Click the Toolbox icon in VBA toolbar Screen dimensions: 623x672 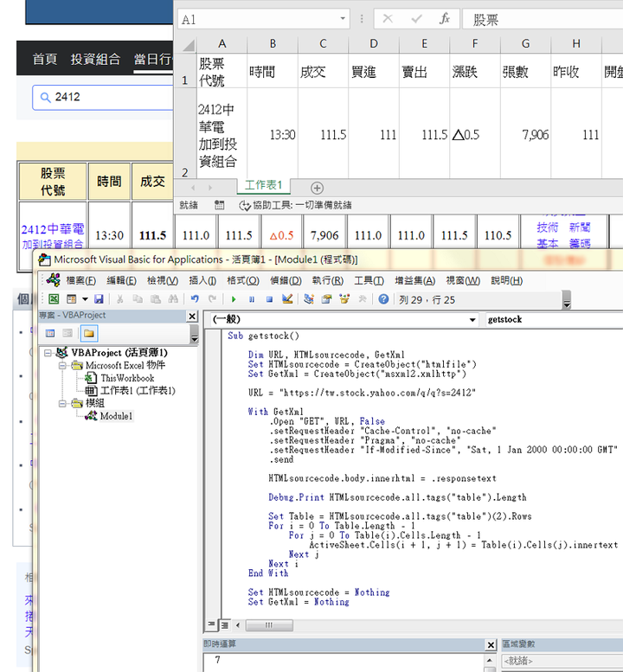coord(363,299)
